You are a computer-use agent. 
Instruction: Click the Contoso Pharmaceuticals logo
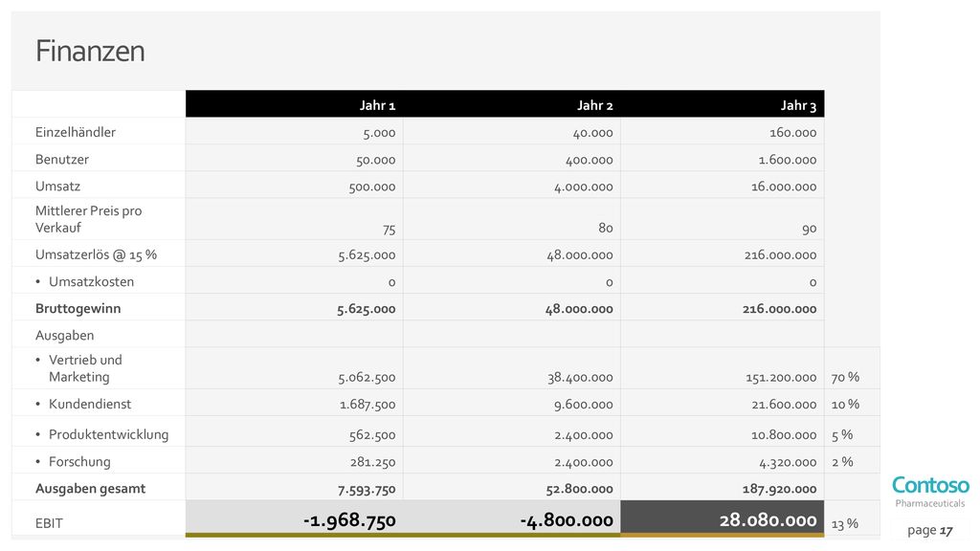930,493
